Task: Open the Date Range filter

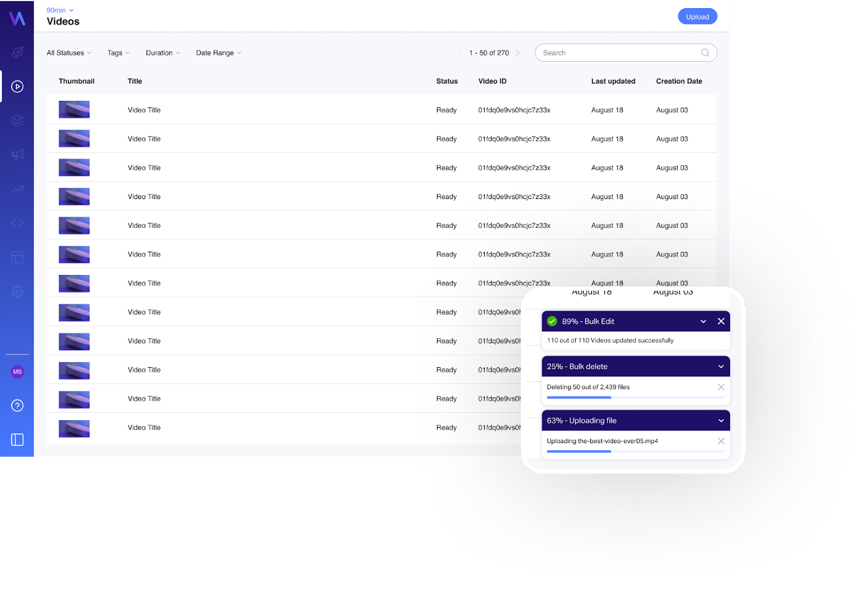Action: click(219, 53)
